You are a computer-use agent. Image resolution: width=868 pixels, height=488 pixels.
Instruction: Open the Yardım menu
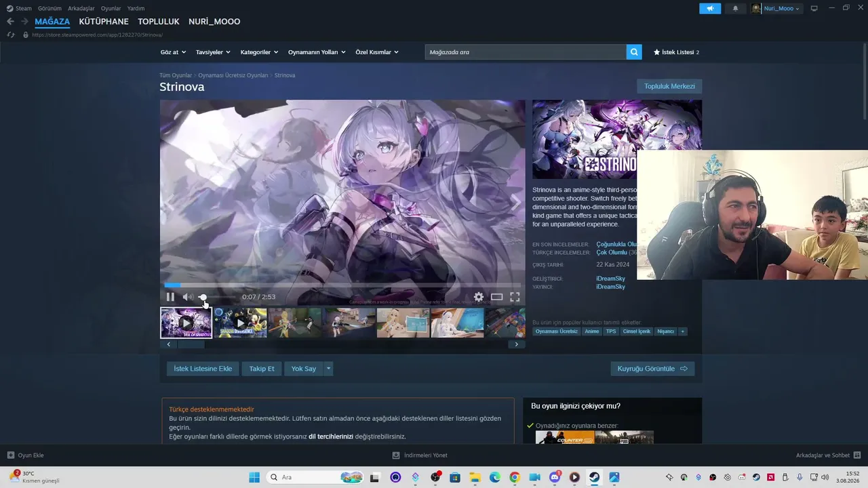click(136, 8)
